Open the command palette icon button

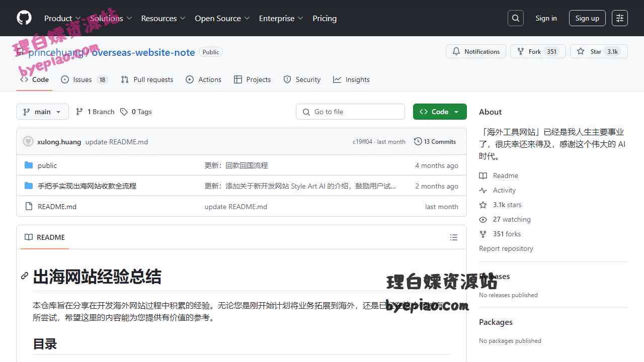pyautogui.click(x=620, y=18)
